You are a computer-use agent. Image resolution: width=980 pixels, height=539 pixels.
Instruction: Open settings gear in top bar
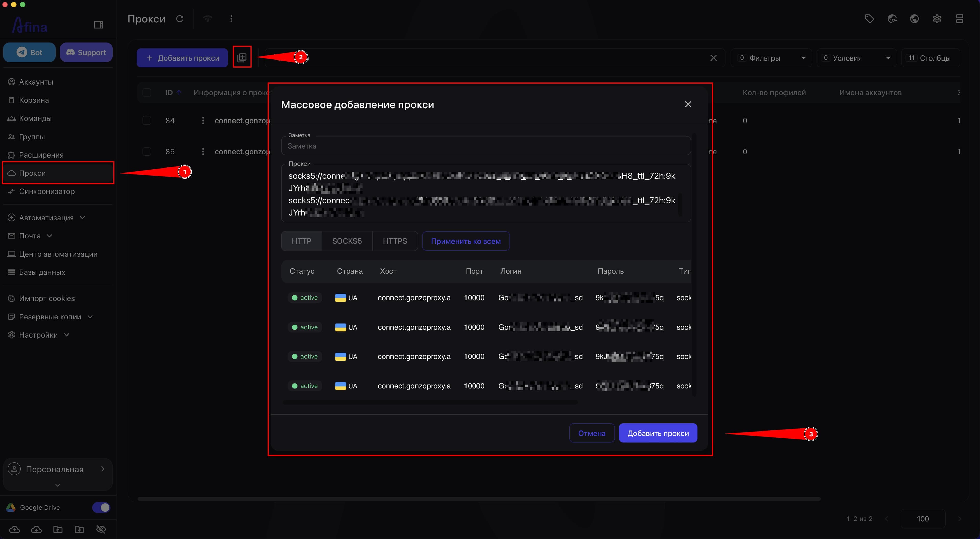[937, 19]
